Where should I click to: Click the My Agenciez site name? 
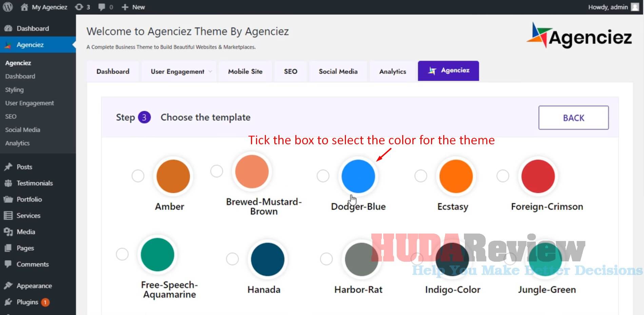[x=50, y=7]
